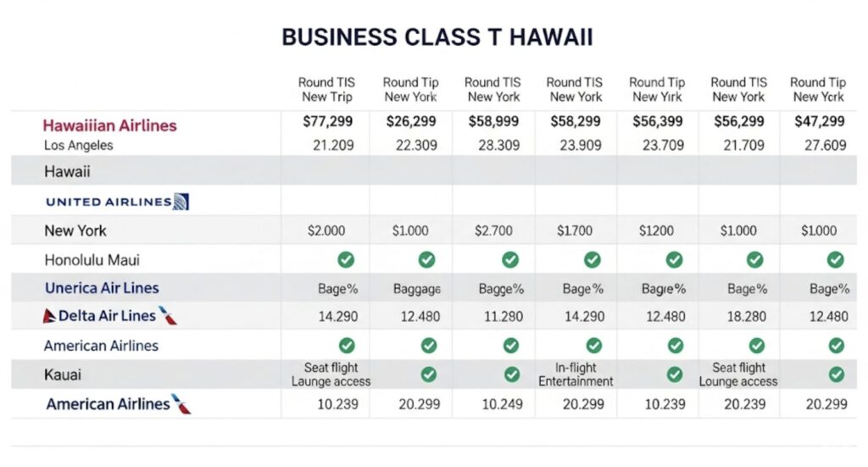Viewport: 868px width, 467px height.
Task: Click first checkmark in American Airlines row
Action: [347, 346]
